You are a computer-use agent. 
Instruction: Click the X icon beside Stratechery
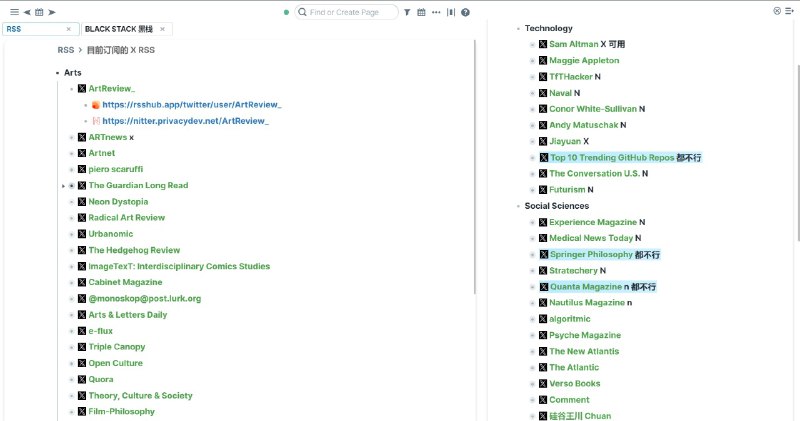click(543, 270)
